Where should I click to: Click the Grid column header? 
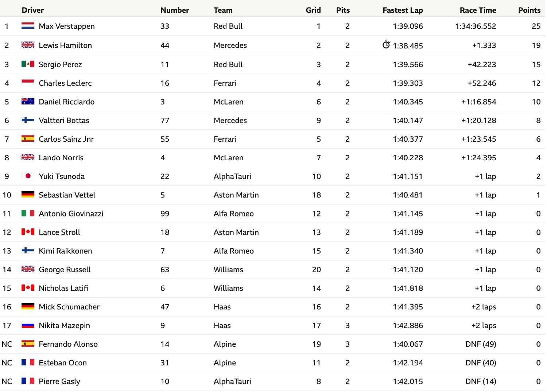coord(313,10)
